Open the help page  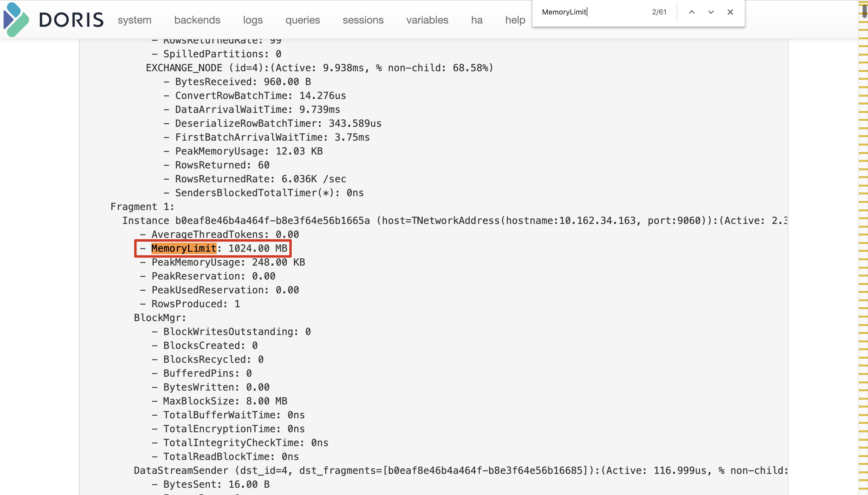click(x=515, y=20)
